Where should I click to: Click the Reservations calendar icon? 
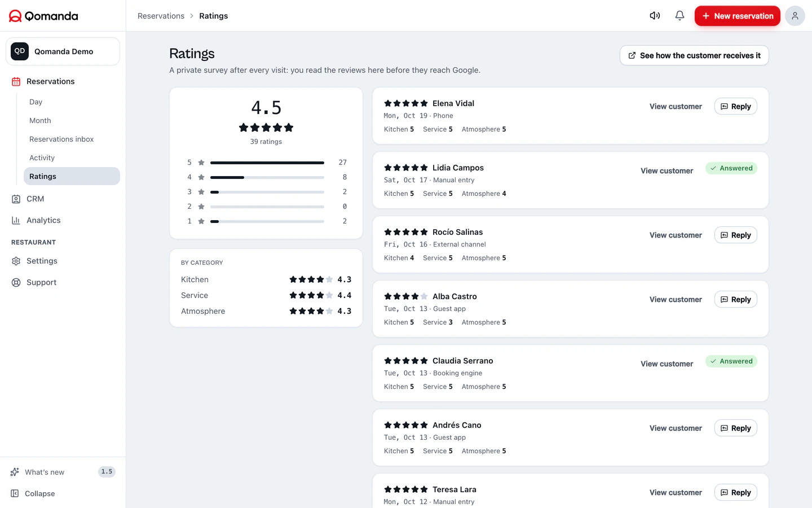(x=16, y=81)
